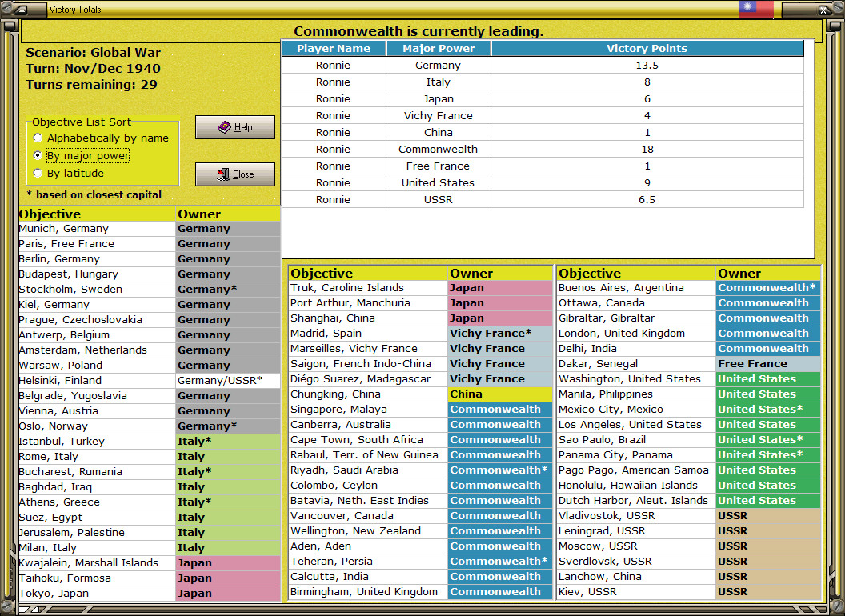Image resolution: width=845 pixels, height=616 pixels.
Task: Click the window menu icon at title bar left
Action: click(x=21, y=9)
